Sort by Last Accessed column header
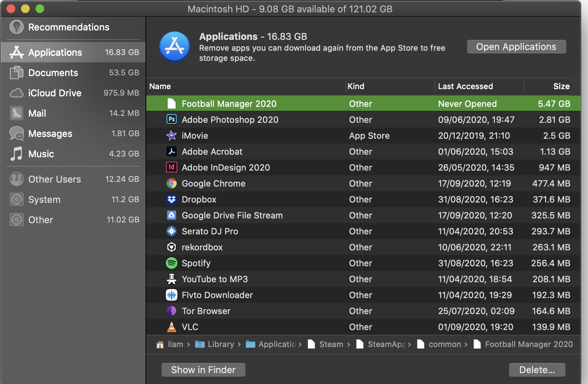Screen dimensions: 588x384 [x=465, y=86]
